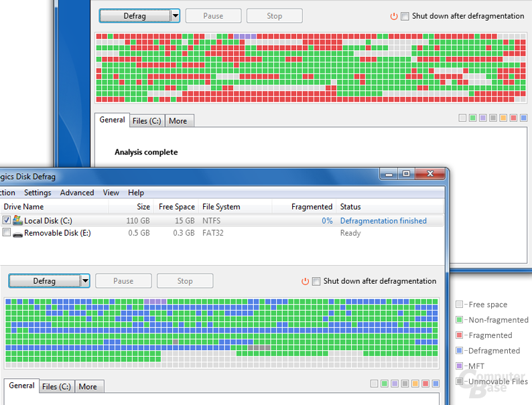Sort by the Drive Name column header
Image resolution: width=532 pixels, height=405 pixels.
54,207
